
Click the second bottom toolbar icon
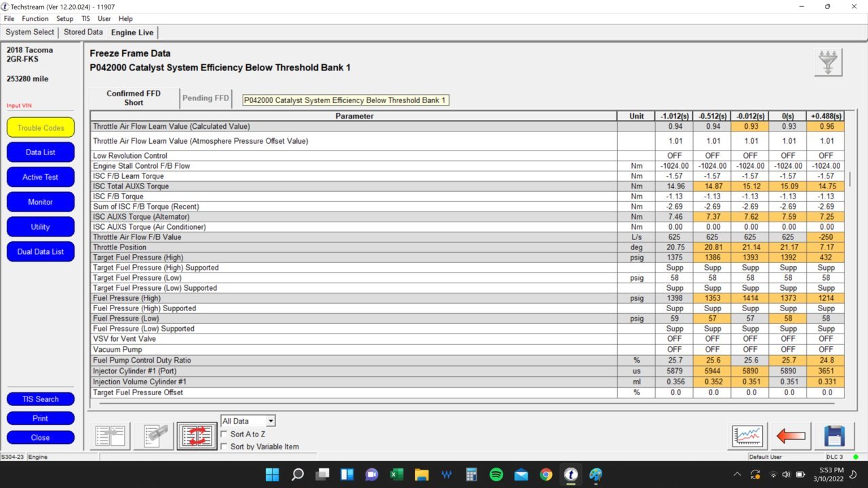click(154, 436)
